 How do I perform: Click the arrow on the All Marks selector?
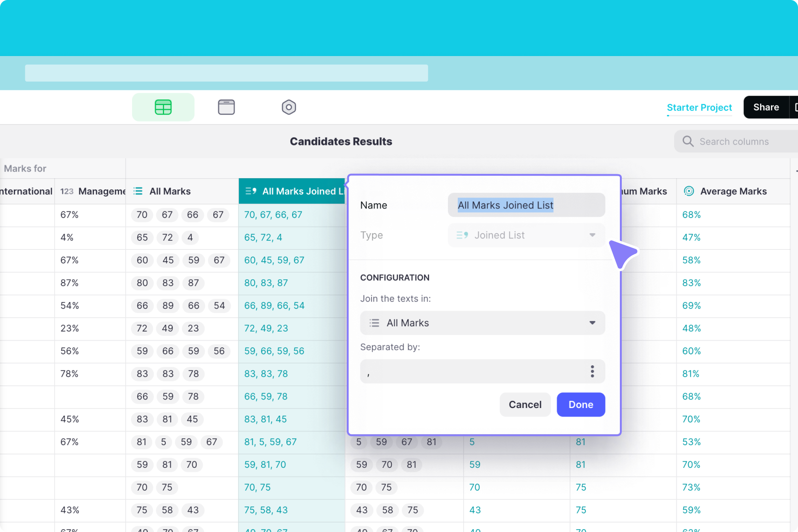coord(592,323)
